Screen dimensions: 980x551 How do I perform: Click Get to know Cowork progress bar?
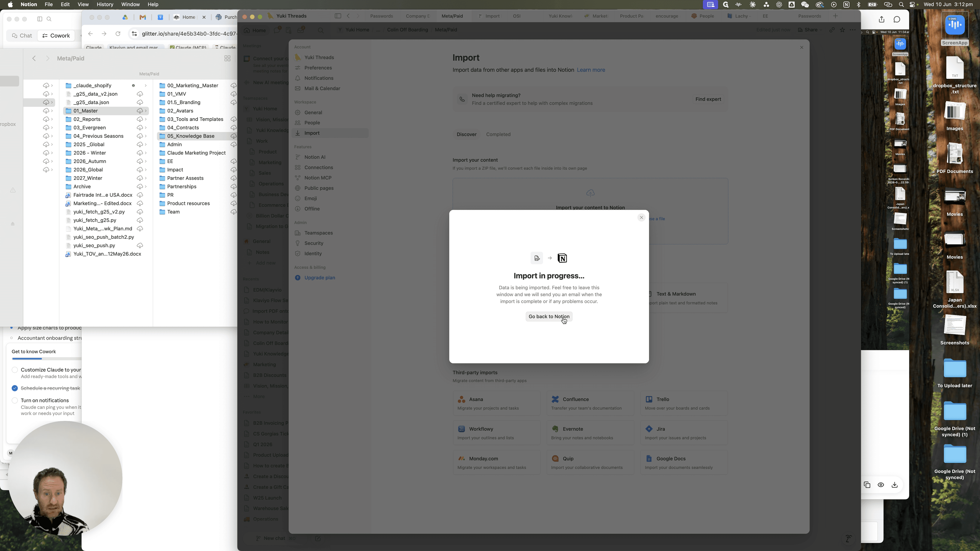(46, 359)
